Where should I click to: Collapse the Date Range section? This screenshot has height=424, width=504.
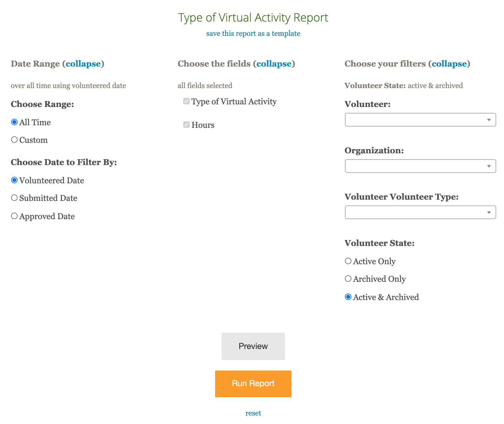click(x=83, y=64)
